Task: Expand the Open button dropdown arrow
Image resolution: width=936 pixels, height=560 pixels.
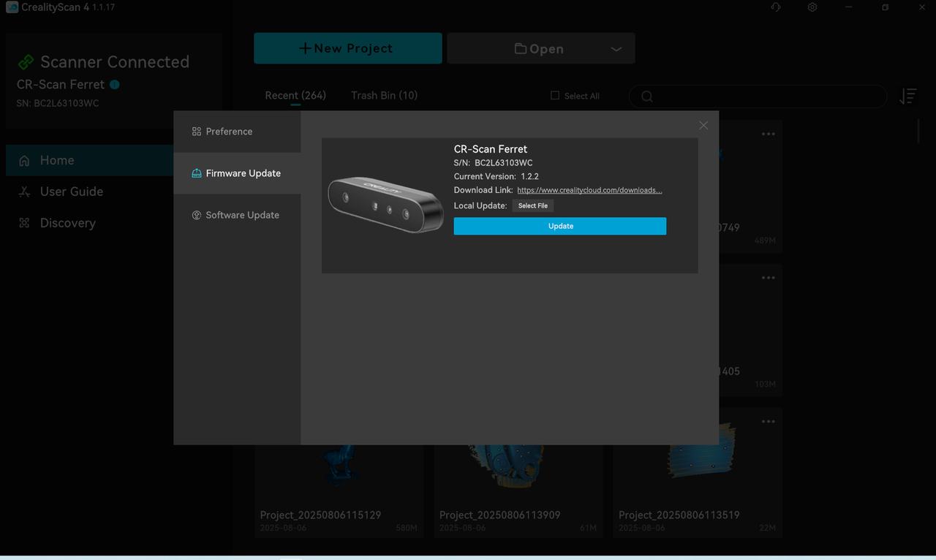Action: pyautogui.click(x=616, y=49)
